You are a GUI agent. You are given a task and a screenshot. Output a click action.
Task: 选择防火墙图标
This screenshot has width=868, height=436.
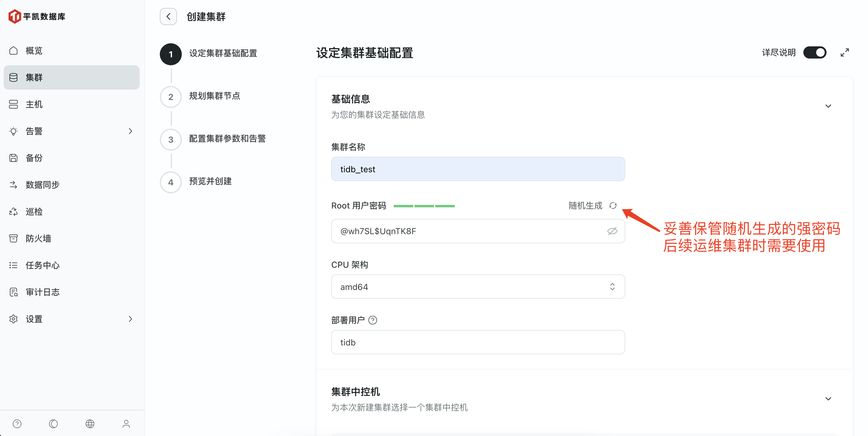(x=13, y=238)
